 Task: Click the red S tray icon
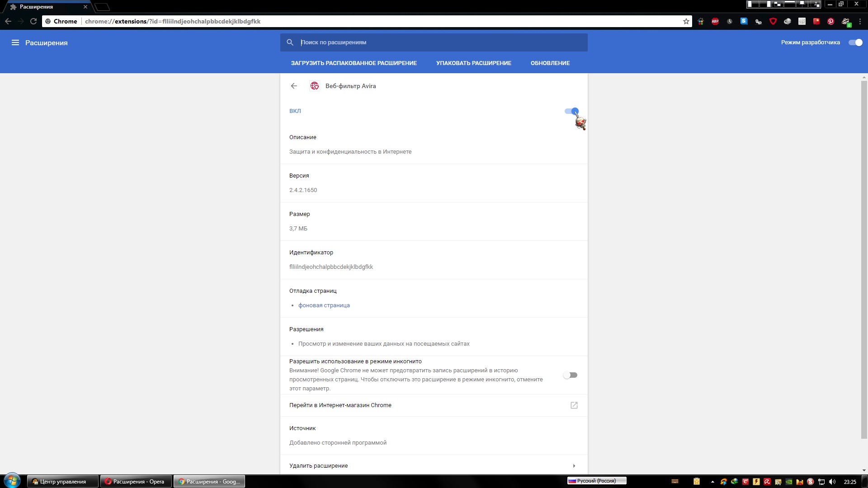click(x=811, y=482)
